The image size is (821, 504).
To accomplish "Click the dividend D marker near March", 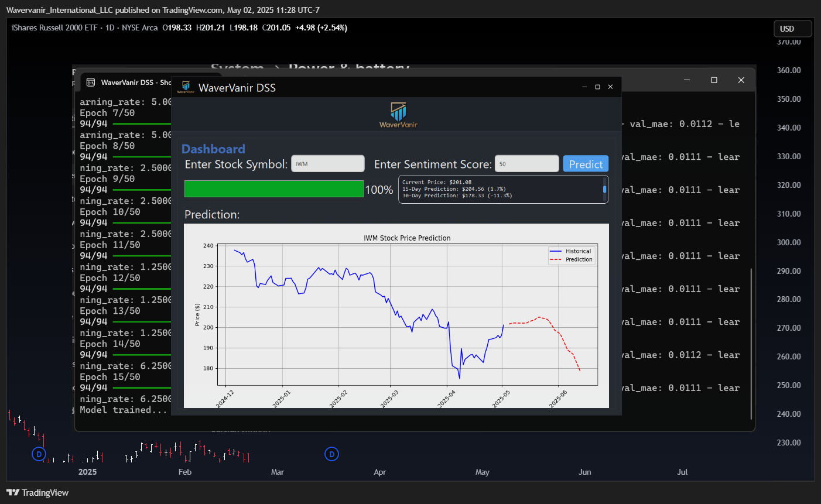I will click(331, 454).
